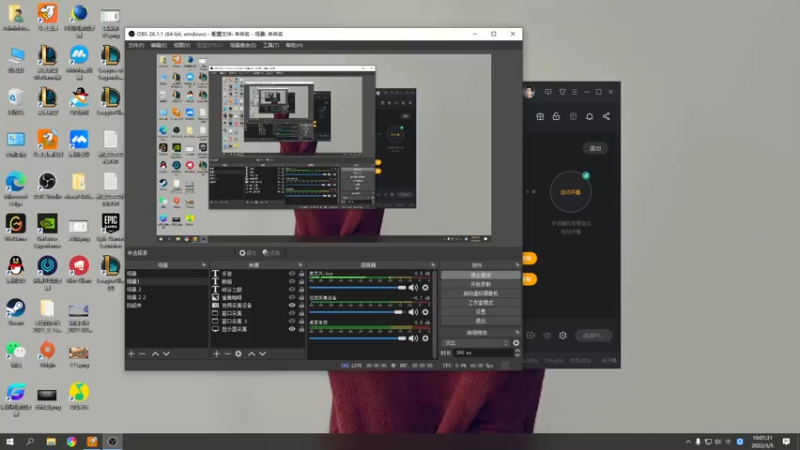Click the 启动虚拟摄像机 virtual camera button
800x450 pixels.
481,293
